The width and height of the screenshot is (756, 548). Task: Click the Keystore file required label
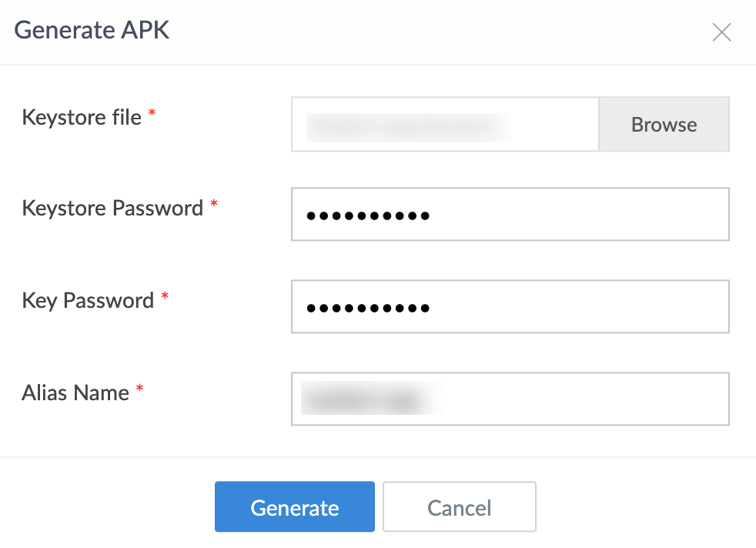point(80,117)
